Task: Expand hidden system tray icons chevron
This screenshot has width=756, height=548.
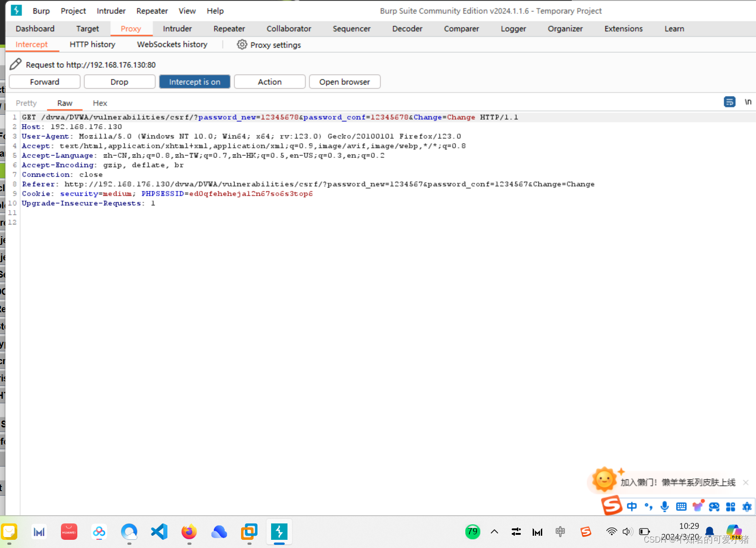Action: pos(494,532)
